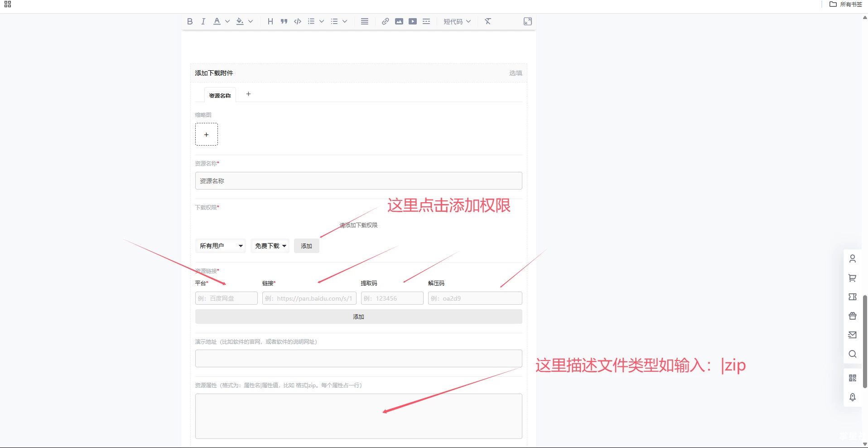
Task: Click 添加 button next to 免费下载
Action: [x=307, y=246]
